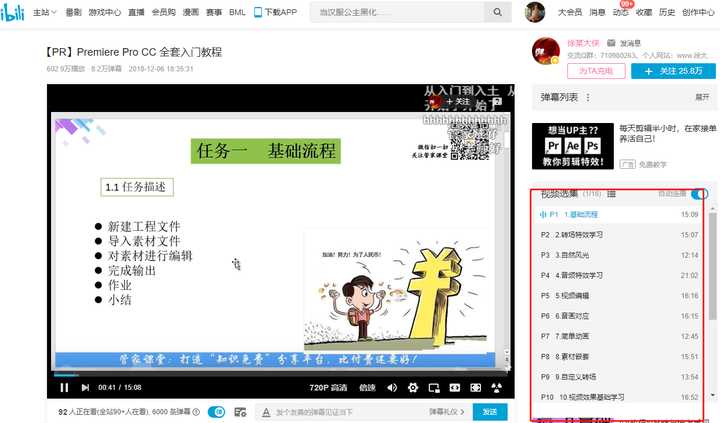Open danmaku font style A icon
The width and height of the screenshot is (720, 423).
[x=266, y=412]
